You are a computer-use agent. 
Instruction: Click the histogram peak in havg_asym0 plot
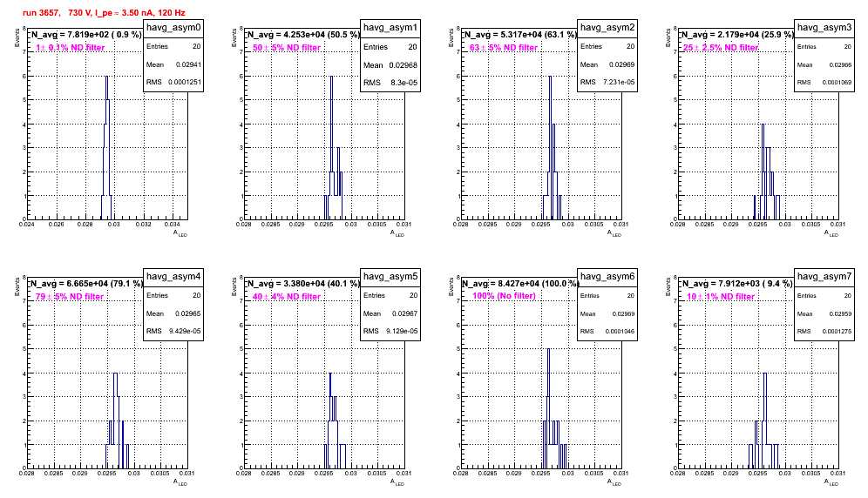[107, 77]
